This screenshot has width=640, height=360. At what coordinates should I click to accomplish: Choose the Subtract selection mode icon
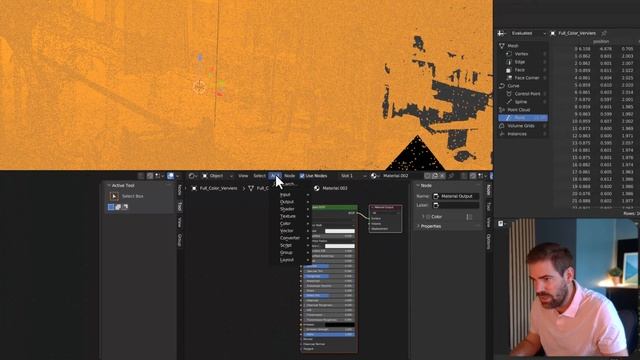(125, 207)
